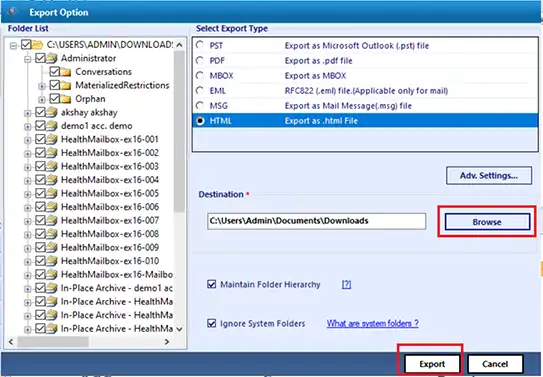Click the root folder icon in tree

pos(37,45)
